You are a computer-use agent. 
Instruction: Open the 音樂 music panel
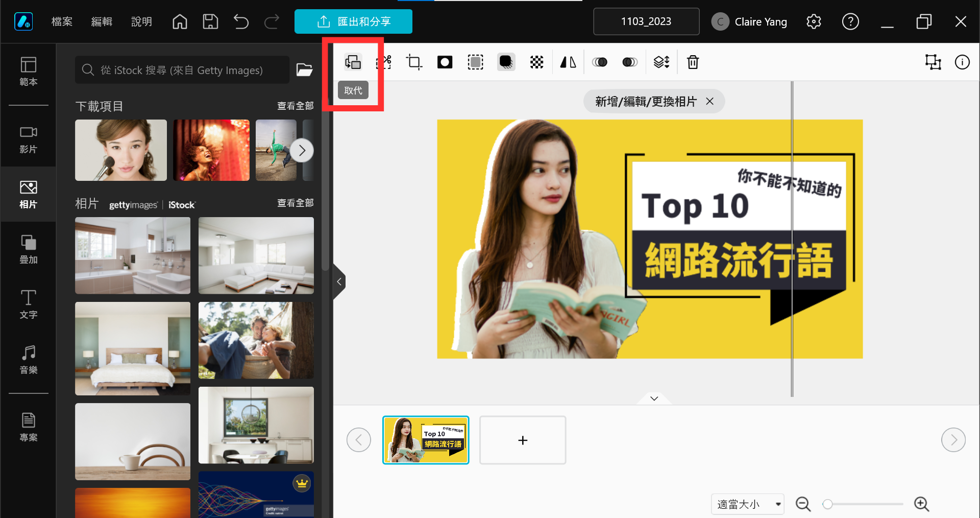point(29,360)
